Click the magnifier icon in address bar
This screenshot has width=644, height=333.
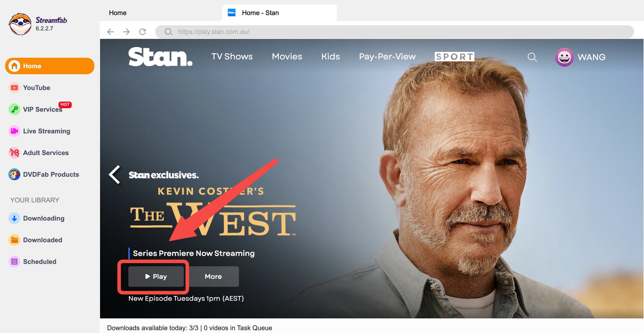(x=168, y=32)
